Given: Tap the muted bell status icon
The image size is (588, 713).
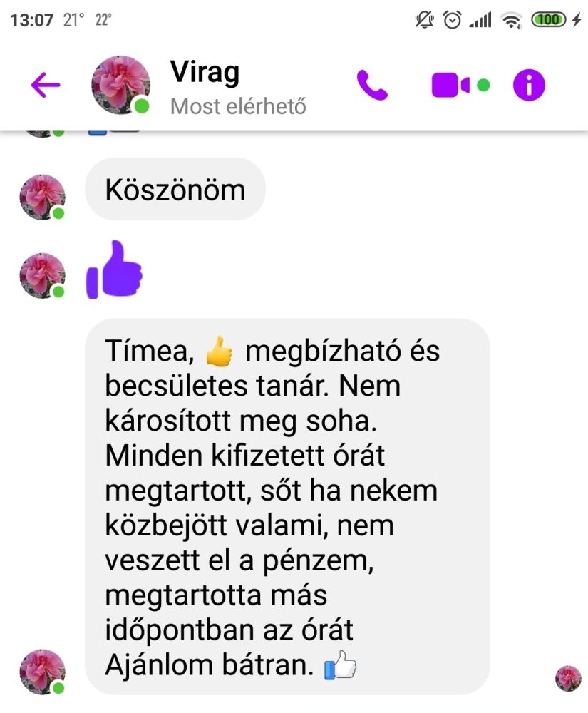Looking at the screenshot, I should pos(424,19).
